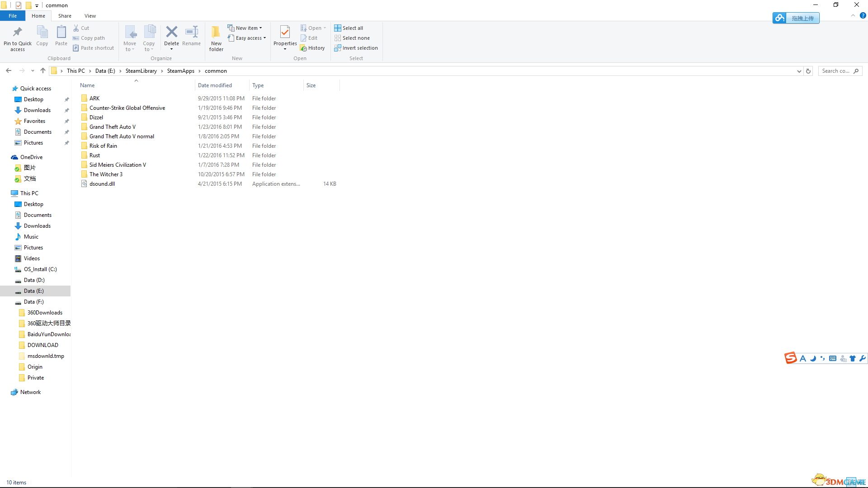Collapse the ribbon with chevron
The image size is (868, 488).
click(853, 15)
